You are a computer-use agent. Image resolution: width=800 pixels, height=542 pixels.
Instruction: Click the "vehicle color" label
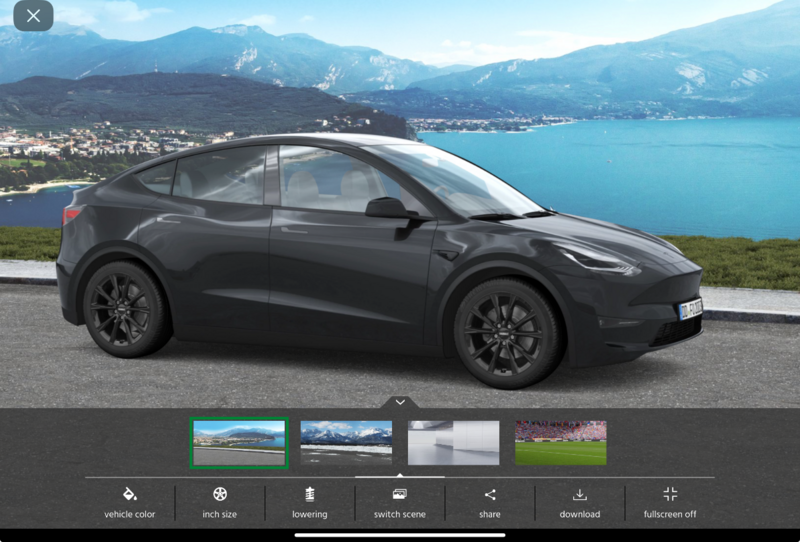[x=129, y=514]
